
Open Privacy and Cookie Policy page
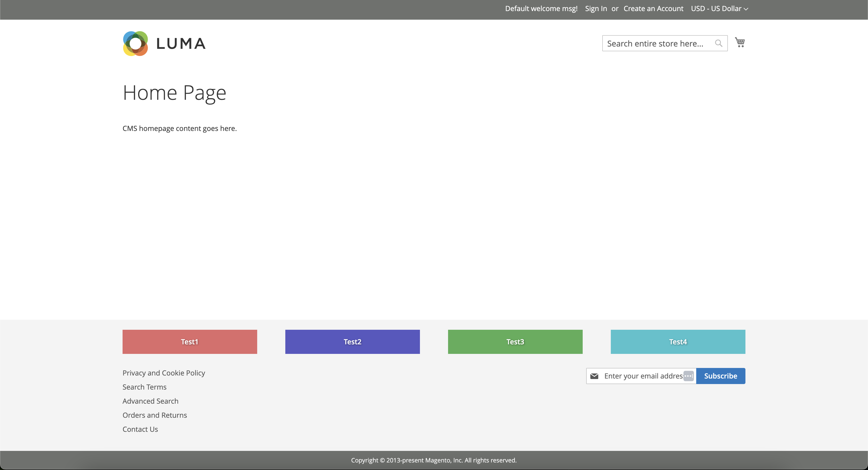pyautogui.click(x=164, y=373)
